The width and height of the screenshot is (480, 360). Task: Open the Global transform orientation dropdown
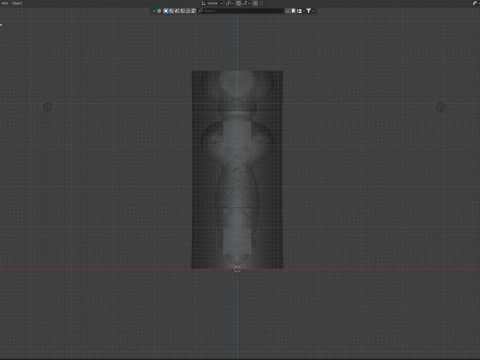pyautogui.click(x=212, y=3)
